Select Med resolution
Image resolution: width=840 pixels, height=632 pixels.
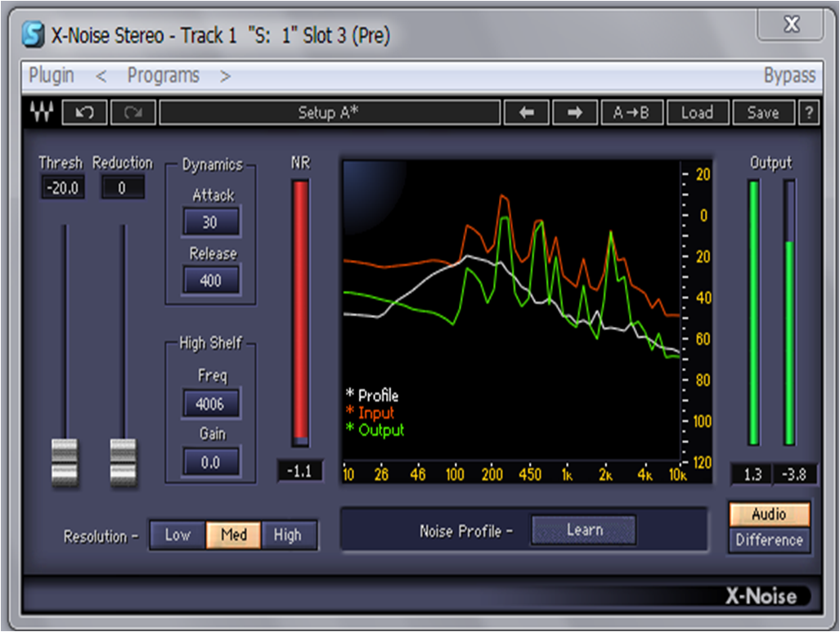[234, 535]
